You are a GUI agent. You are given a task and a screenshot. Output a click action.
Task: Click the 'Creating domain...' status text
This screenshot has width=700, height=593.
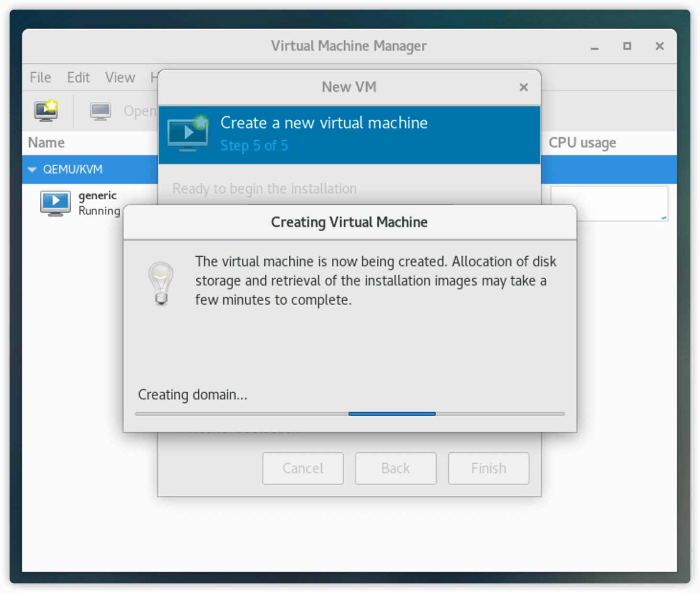pos(192,395)
